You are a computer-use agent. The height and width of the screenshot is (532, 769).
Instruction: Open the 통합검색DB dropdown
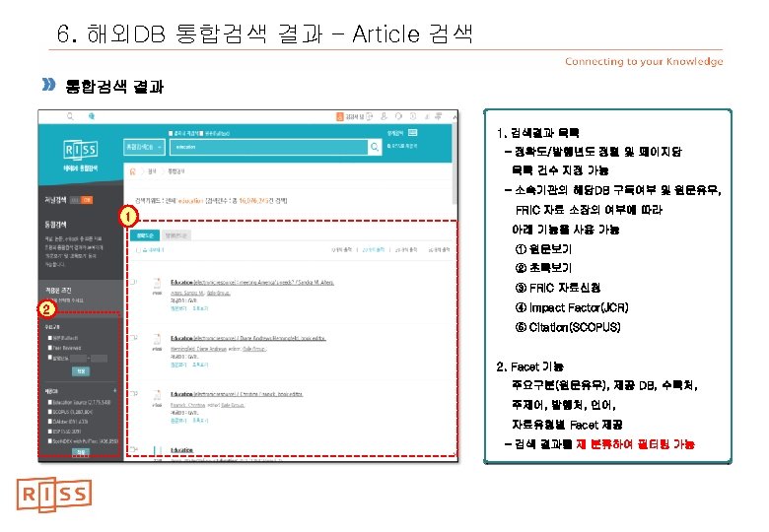click(144, 147)
